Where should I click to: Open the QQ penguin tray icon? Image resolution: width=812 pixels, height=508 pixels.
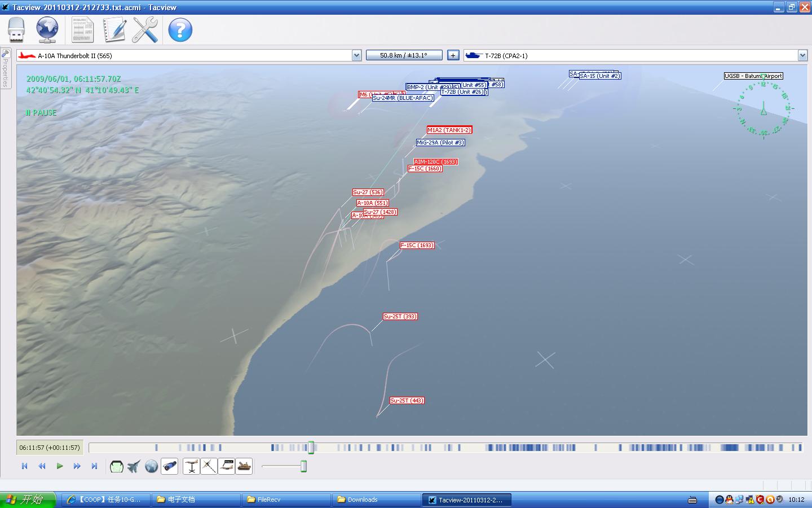[729, 500]
